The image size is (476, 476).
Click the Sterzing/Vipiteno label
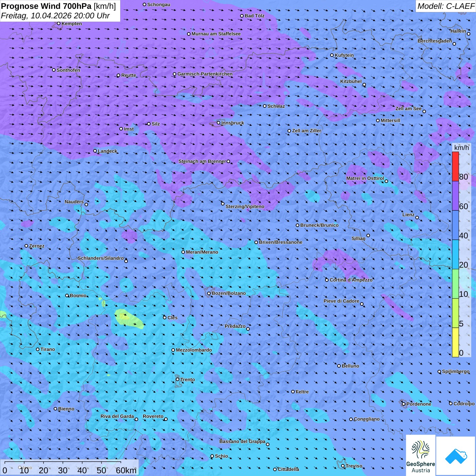click(245, 206)
